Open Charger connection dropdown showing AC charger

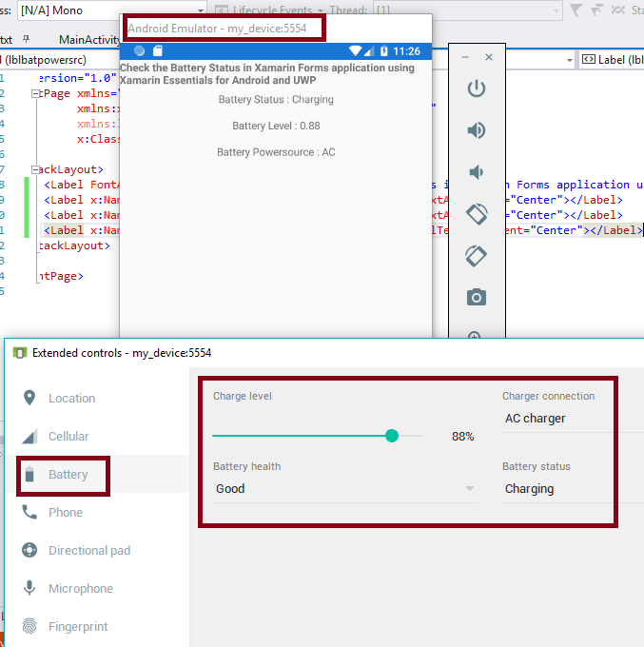click(x=573, y=419)
